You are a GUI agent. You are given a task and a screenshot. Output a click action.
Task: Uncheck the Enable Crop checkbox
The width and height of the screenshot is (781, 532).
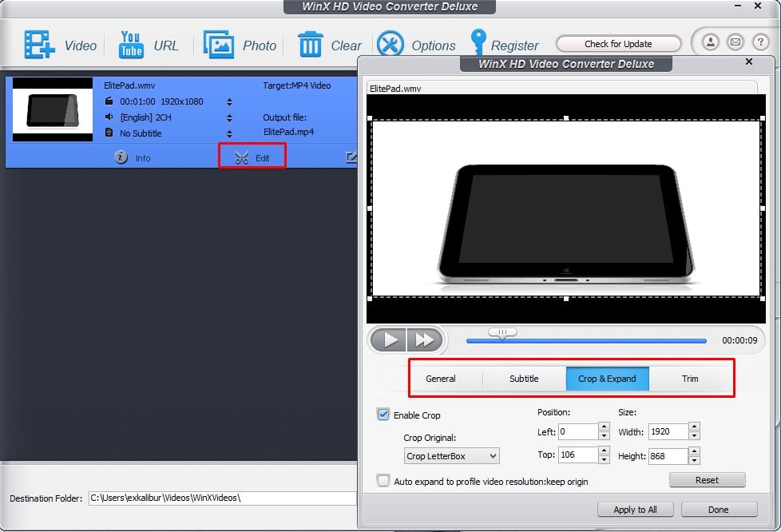(x=383, y=415)
